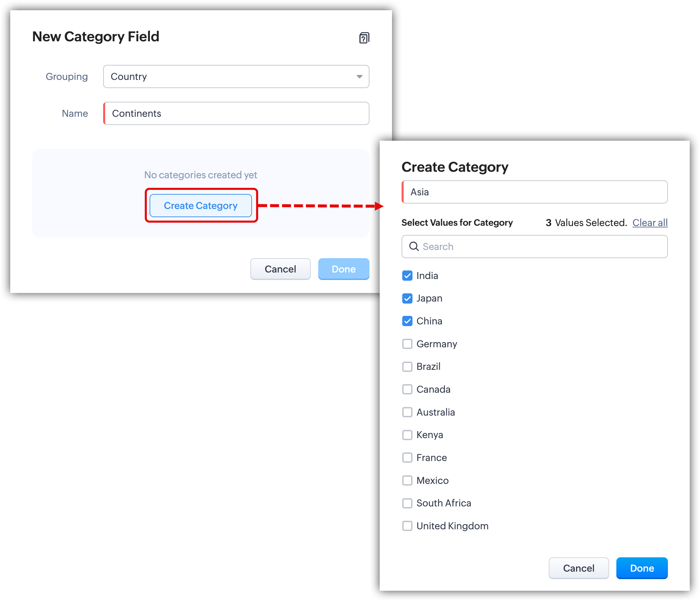
Task: Edit the Asia category name field
Action: [534, 192]
